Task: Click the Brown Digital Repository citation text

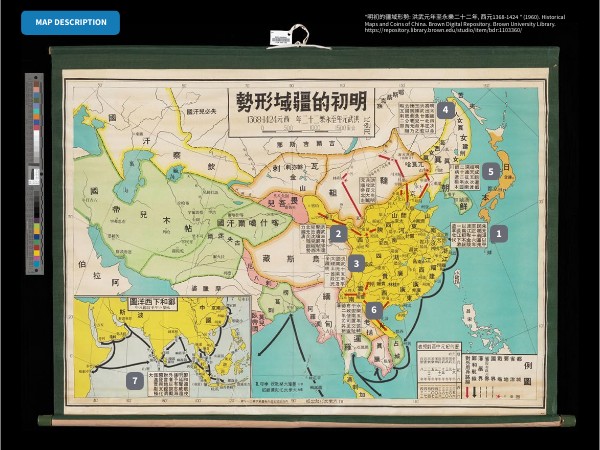Action: pyautogui.click(x=470, y=21)
